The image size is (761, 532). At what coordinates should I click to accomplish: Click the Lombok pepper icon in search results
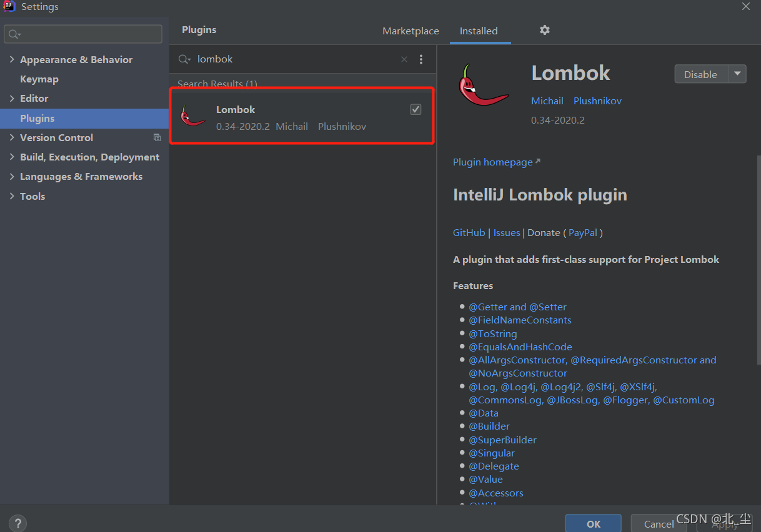coord(193,115)
